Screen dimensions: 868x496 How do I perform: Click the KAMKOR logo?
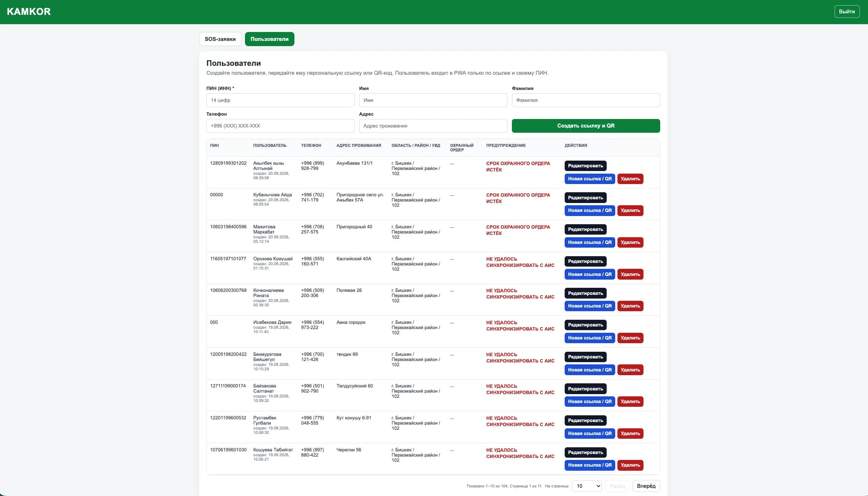[29, 12]
